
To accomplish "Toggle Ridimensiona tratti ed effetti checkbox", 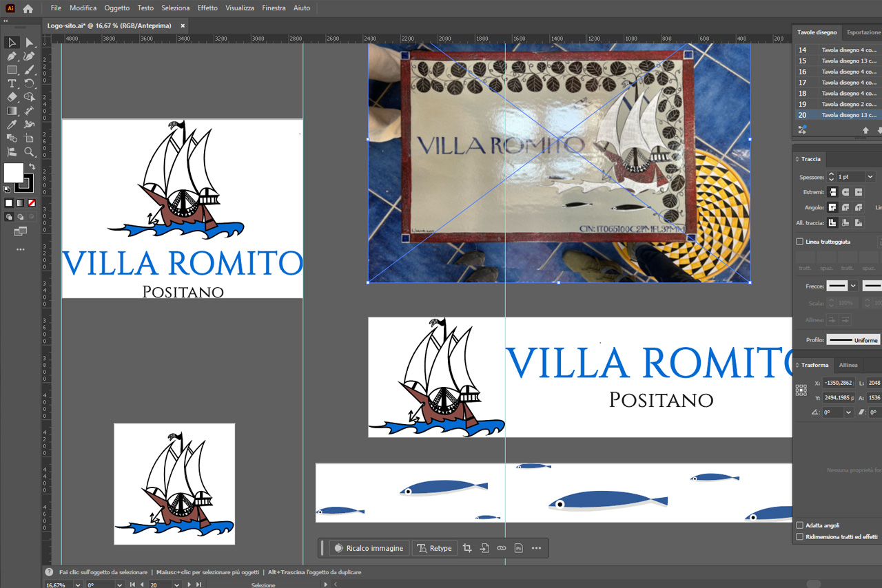I will 800,536.
